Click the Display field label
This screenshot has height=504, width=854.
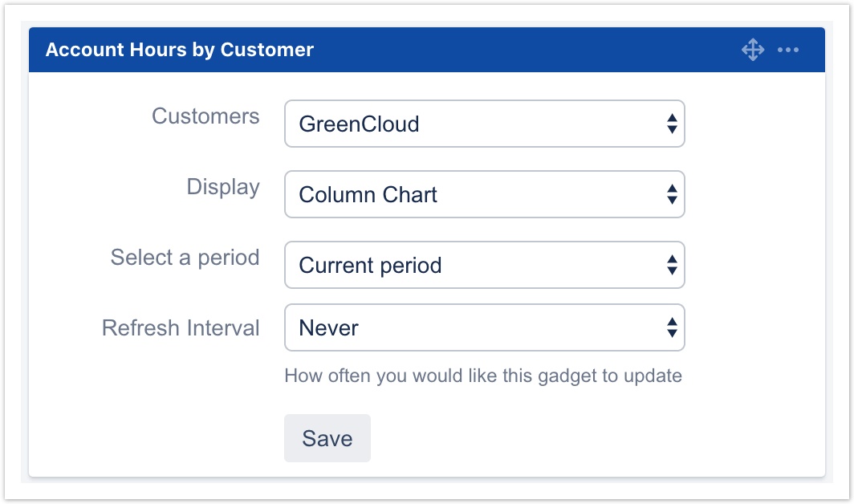click(223, 187)
